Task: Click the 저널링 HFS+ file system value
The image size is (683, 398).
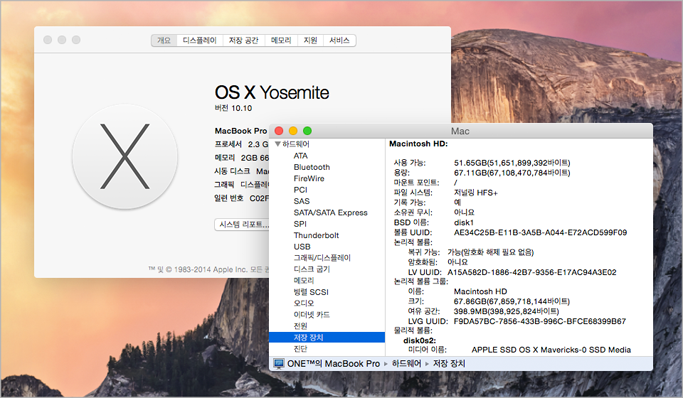Action: coord(476,192)
